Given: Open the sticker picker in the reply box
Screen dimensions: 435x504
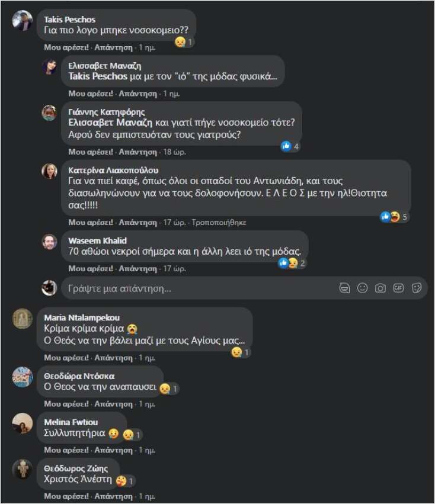Looking at the screenshot, I should (417, 288).
